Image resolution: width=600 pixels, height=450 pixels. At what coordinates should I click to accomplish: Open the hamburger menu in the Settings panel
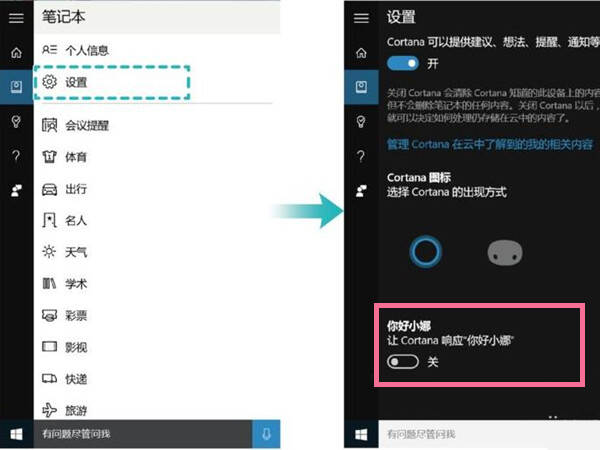[x=361, y=18]
